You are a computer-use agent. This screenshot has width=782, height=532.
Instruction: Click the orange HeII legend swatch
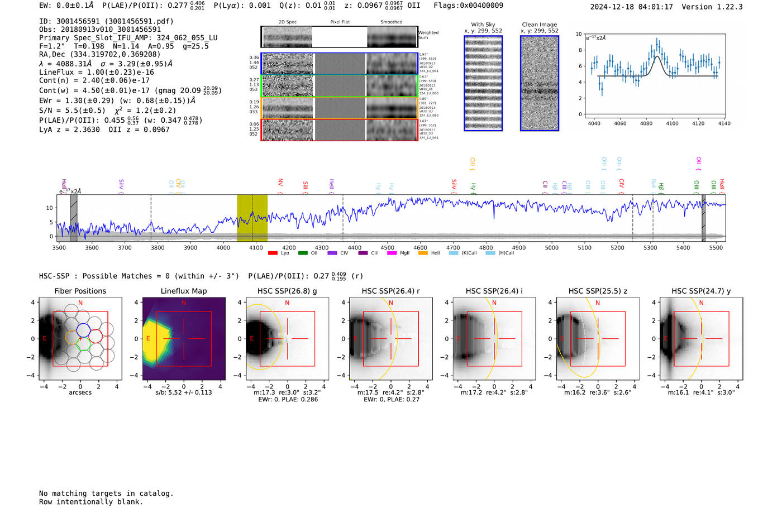[x=423, y=253]
